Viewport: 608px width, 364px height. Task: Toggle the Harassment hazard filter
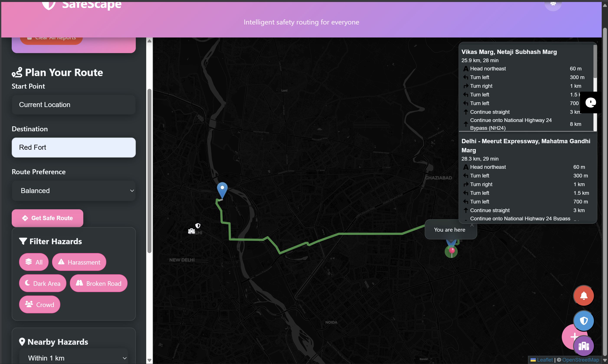coord(79,262)
